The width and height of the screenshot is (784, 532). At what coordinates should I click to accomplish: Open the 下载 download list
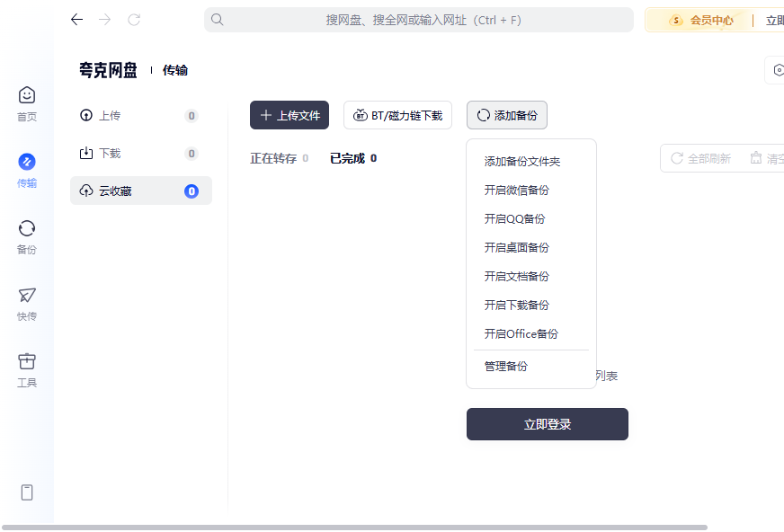141,153
